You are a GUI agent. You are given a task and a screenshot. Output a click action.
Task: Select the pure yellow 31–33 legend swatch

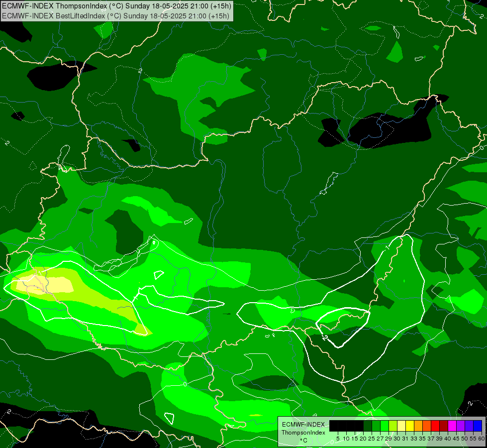coord(410,426)
